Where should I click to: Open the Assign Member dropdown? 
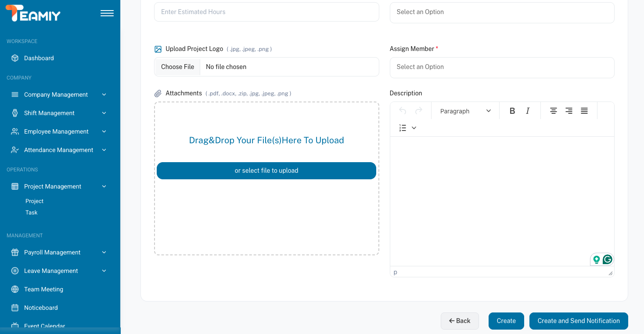pos(502,67)
